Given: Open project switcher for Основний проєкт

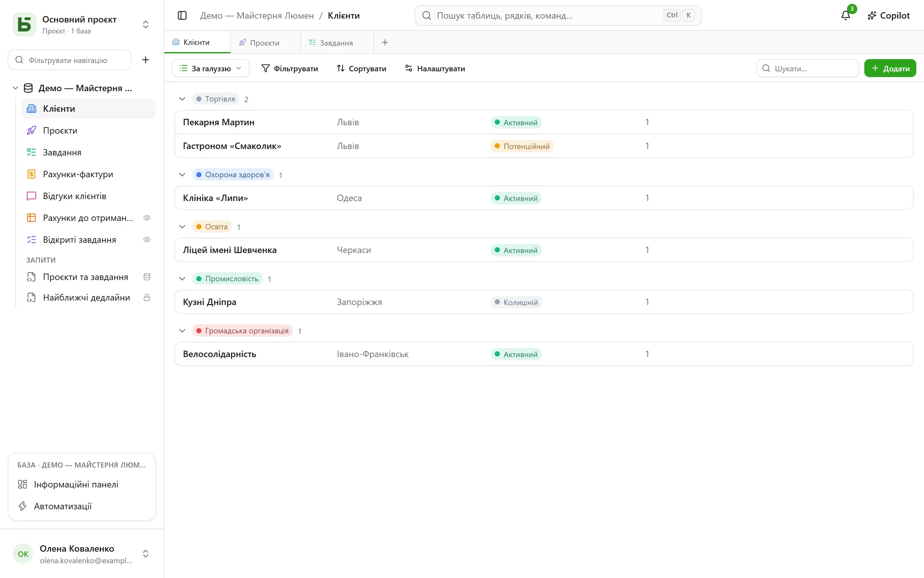Looking at the screenshot, I should [145, 24].
